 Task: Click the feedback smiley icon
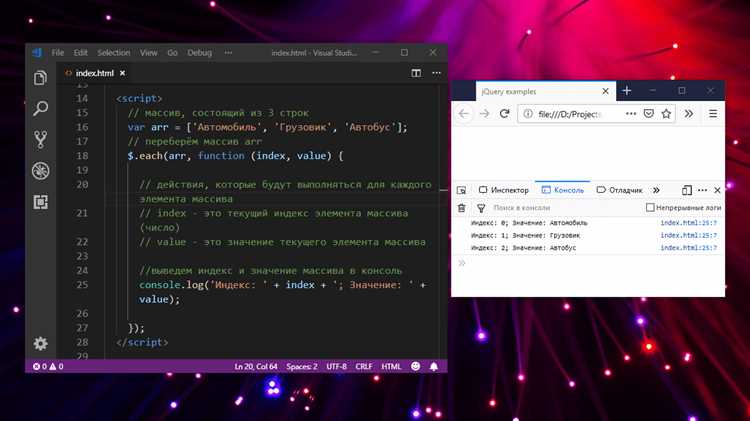click(416, 366)
